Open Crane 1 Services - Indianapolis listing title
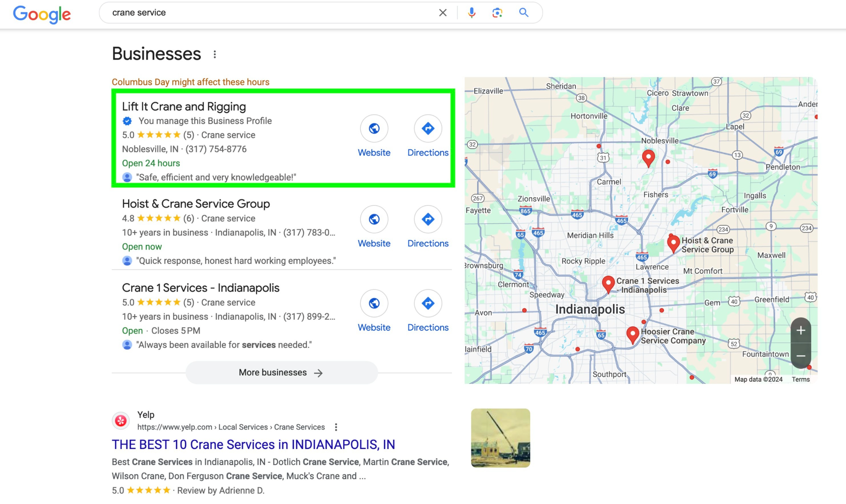 click(x=200, y=288)
